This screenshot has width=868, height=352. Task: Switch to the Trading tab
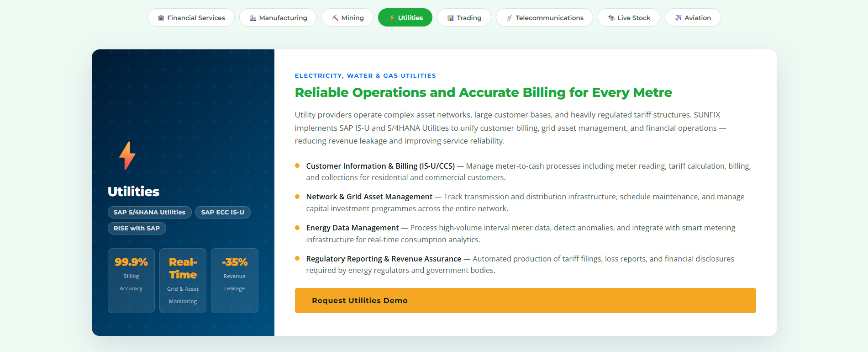(x=464, y=17)
